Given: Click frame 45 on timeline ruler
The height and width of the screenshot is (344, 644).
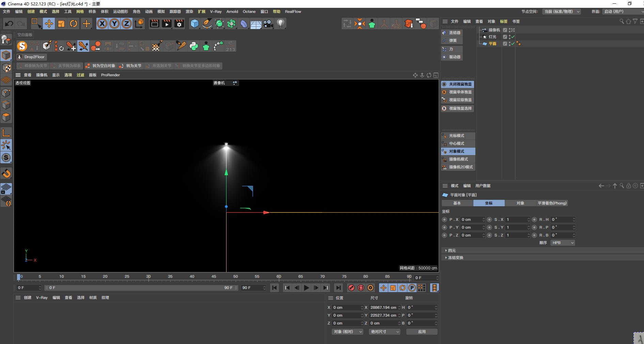Looking at the screenshot, I should (x=214, y=276).
